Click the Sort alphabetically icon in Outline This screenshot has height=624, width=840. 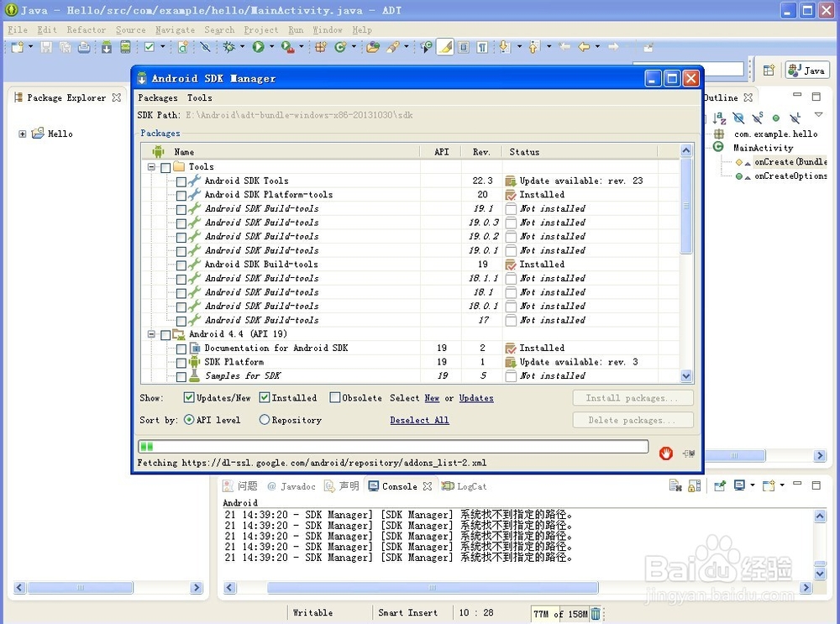(x=720, y=118)
